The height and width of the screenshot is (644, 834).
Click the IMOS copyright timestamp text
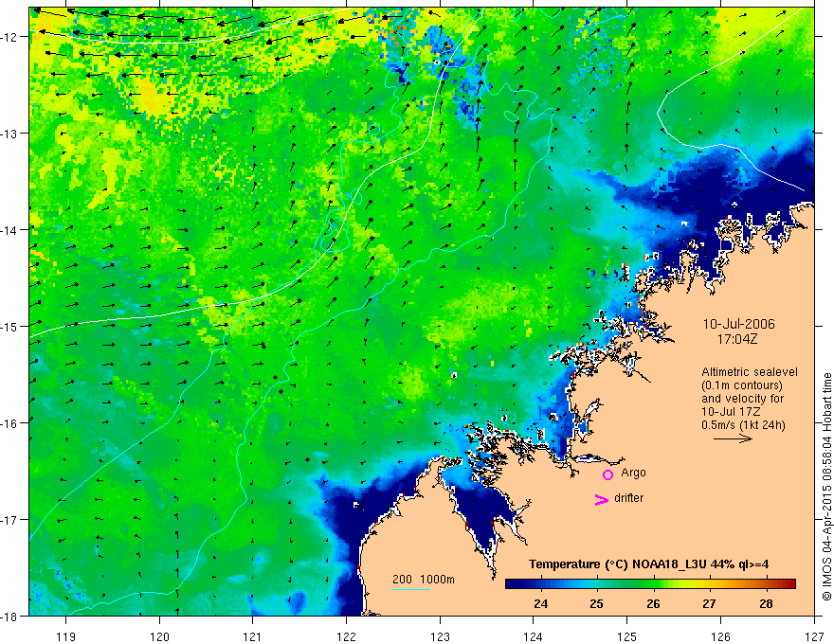pyautogui.click(x=826, y=487)
